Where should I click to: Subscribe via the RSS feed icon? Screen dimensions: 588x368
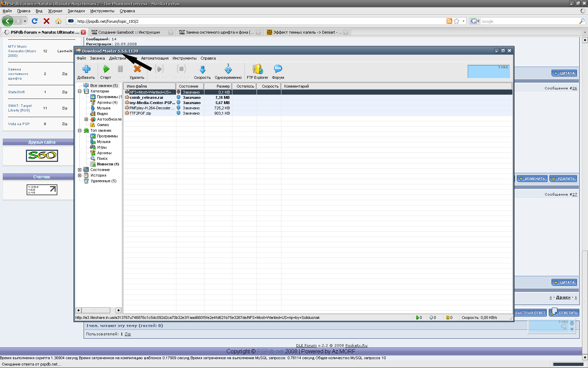pos(449,21)
